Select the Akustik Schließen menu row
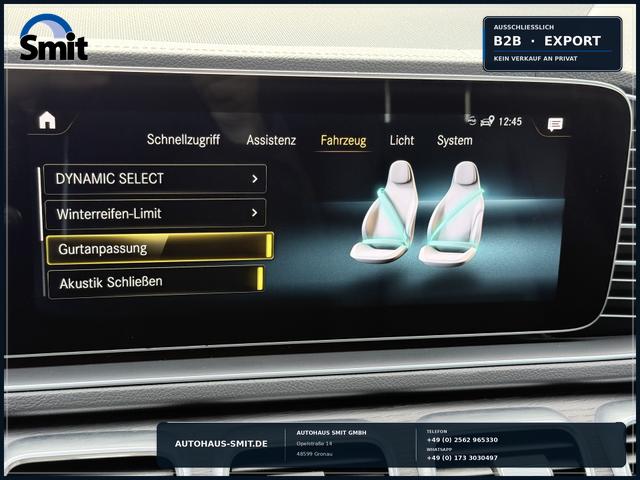This screenshot has width=640, height=480. point(156,282)
